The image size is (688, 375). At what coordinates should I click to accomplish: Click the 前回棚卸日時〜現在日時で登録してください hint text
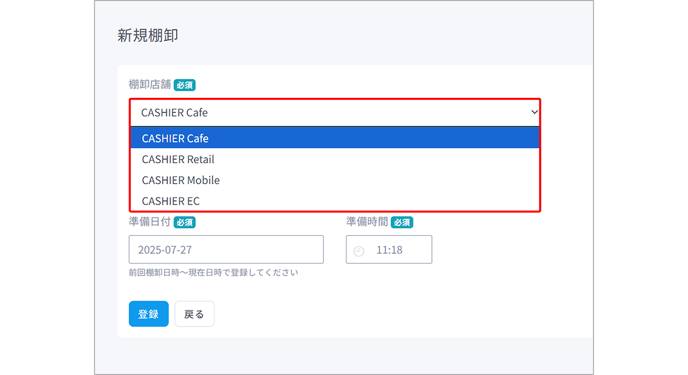(x=213, y=273)
